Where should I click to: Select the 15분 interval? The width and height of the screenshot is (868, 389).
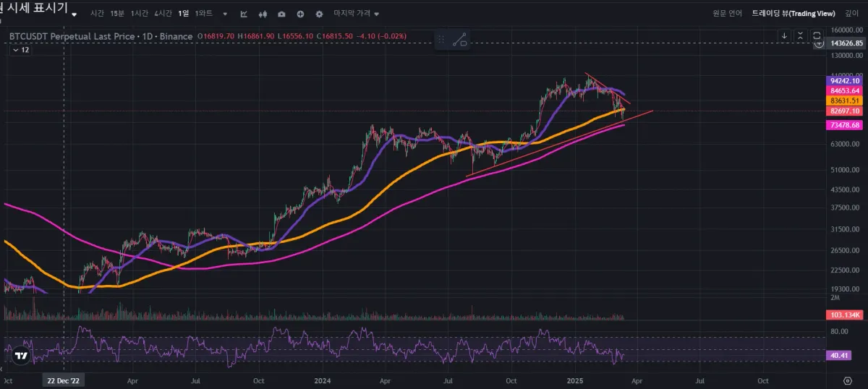pyautogui.click(x=117, y=14)
